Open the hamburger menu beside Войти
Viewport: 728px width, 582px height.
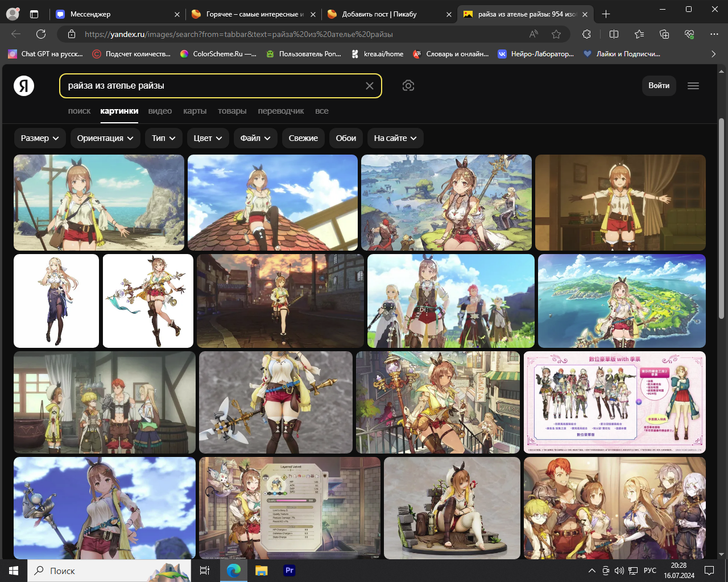pyautogui.click(x=693, y=86)
